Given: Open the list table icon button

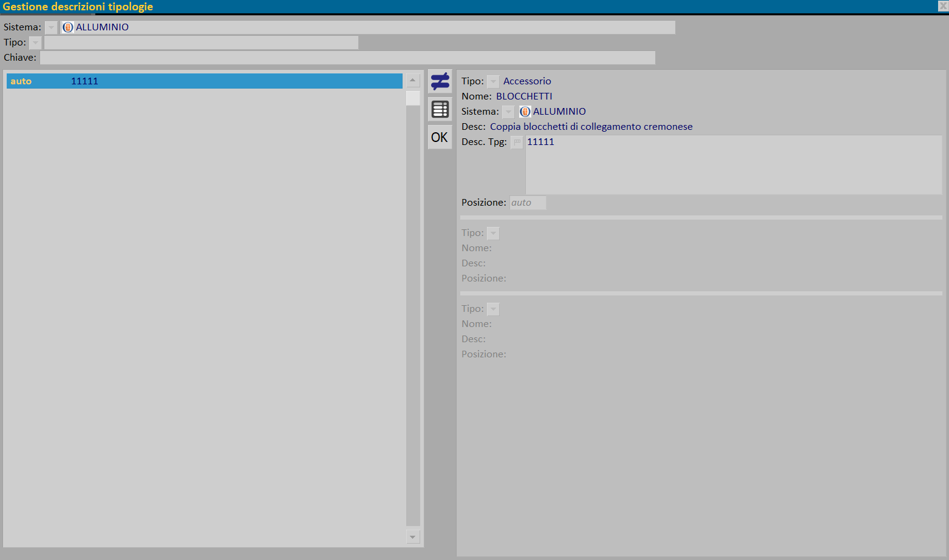Looking at the screenshot, I should coord(440,109).
